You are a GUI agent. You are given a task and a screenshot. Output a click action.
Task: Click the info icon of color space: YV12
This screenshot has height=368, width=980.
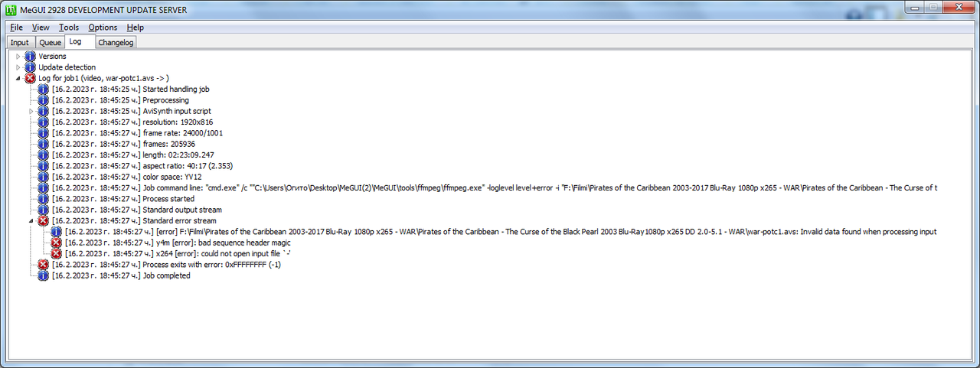click(x=44, y=177)
